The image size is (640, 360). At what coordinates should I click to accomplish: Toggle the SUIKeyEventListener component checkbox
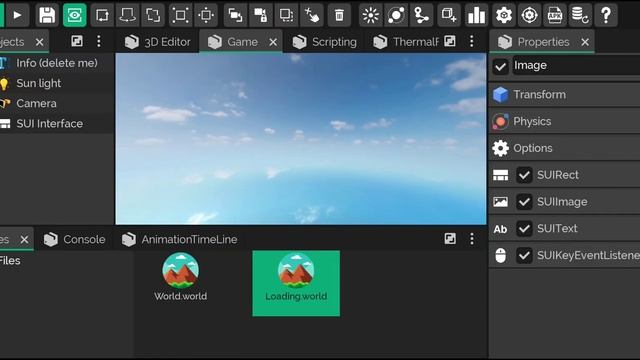[x=524, y=256]
